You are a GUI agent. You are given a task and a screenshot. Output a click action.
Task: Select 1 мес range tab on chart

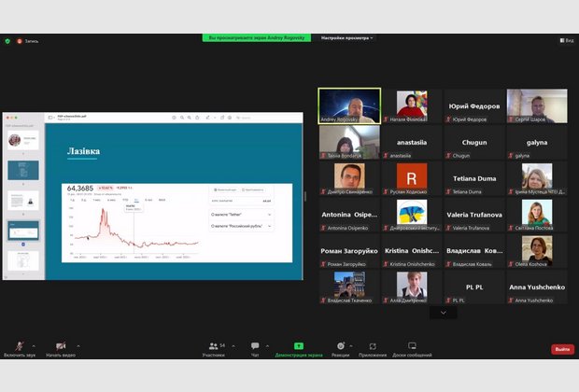[97, 200]
